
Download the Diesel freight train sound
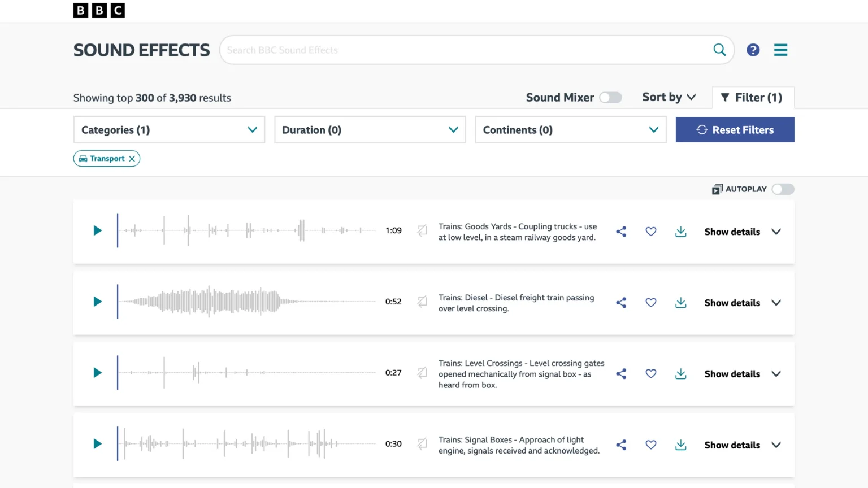click(x=681, y=303)
